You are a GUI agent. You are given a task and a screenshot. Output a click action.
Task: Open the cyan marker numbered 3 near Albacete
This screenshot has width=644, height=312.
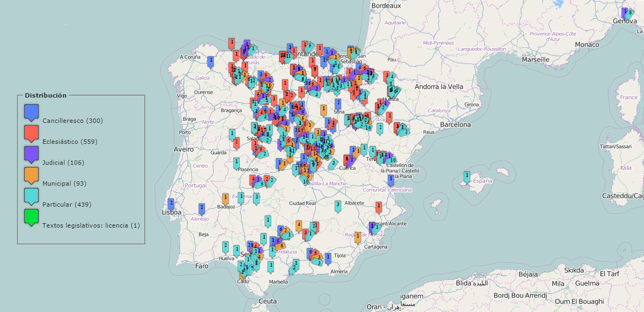[x=337, y=206]
